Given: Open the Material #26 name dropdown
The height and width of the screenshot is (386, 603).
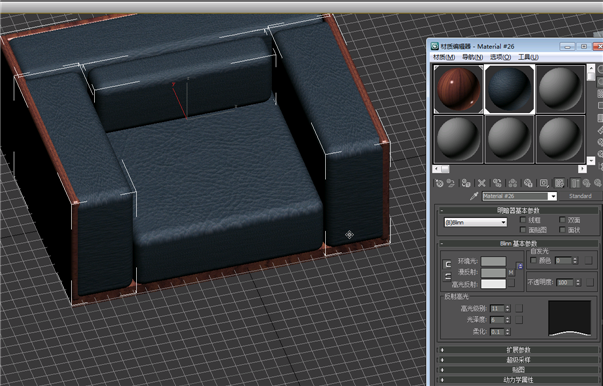Looking at the screenshot, I should click(553, 196).
